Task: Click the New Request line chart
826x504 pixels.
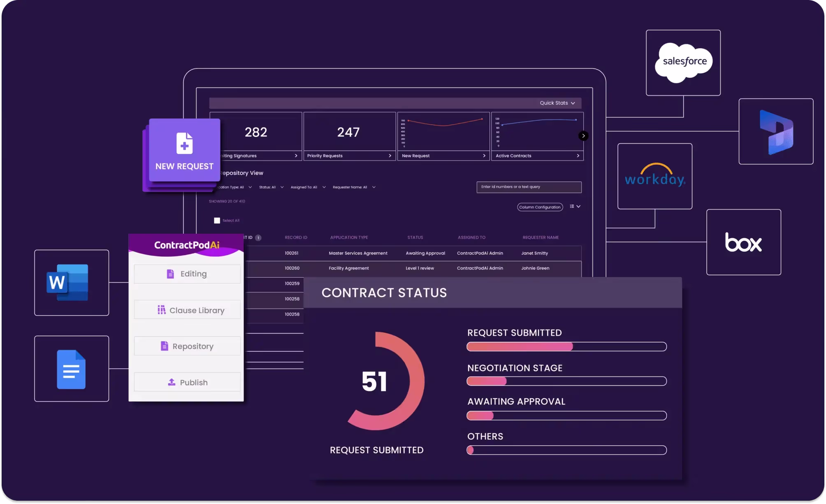Action: click(x=443, y=132)
